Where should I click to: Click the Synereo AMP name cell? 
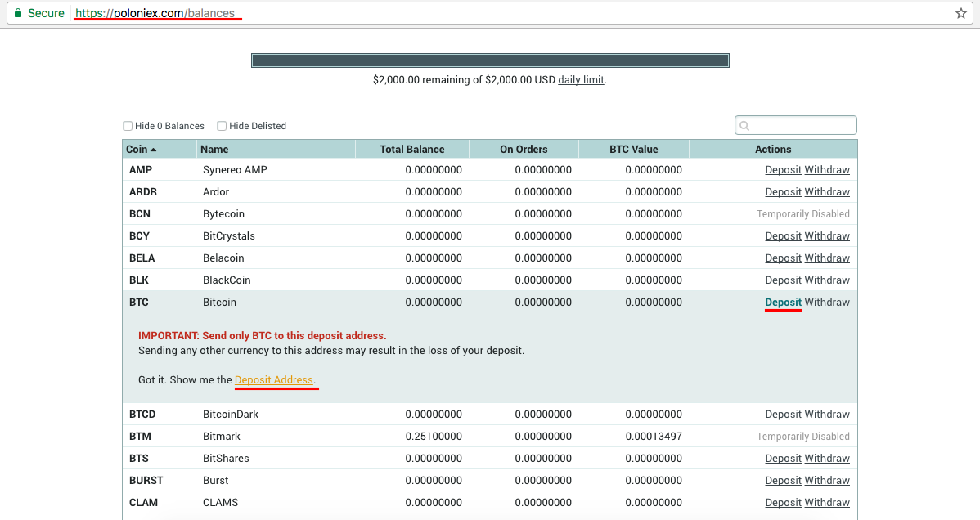pyautogui.click(x=235, y=170)
